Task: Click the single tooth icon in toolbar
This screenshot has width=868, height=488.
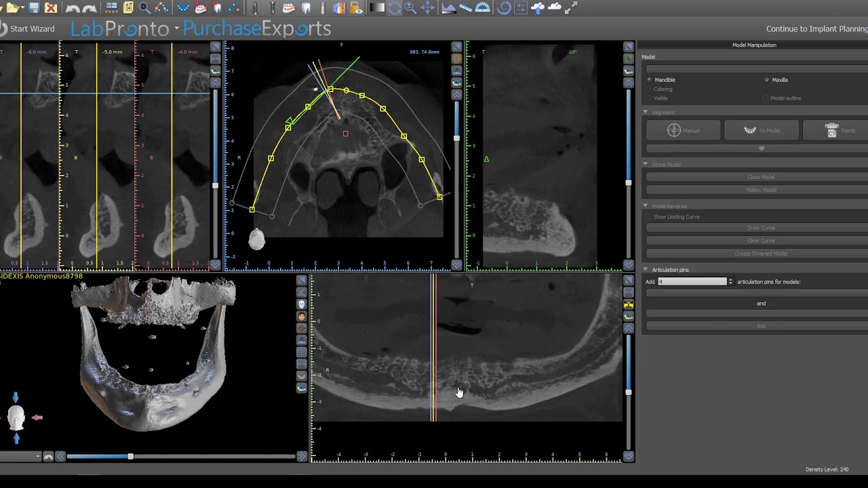Action: click(x=306, y=7)
